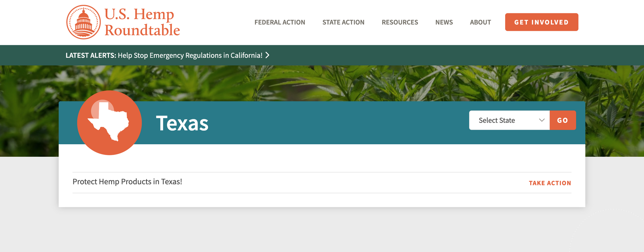The image size is (644, 252).
Task: Click the U.S. Hemp Roundtable capitol logo
Action: pyautogui.click(x=84, y=22)
